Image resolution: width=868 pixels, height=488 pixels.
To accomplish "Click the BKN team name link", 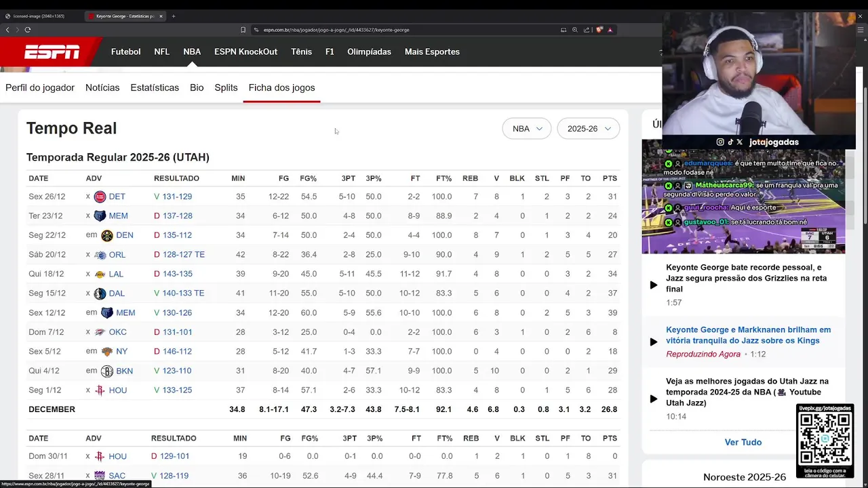I will click(x=125, y=371).
